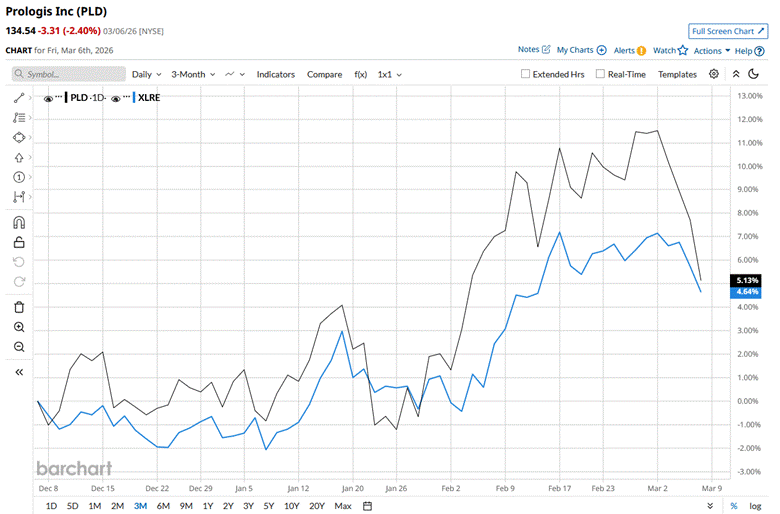Select the 6M time range
Screen dimensions: 780x514
(163, 506)
